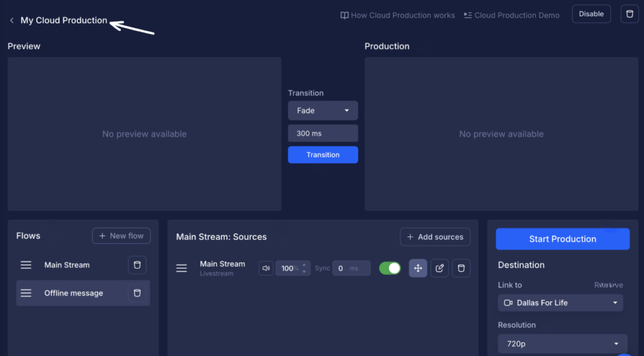Click the Main Stream: Sources heading
Screen dimensions: 644x356
pyautogui.click(x=221, y=237)
